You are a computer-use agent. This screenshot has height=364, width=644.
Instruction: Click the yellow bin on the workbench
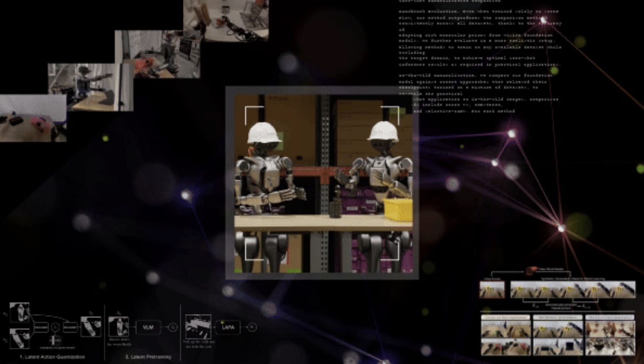point(398,209)
